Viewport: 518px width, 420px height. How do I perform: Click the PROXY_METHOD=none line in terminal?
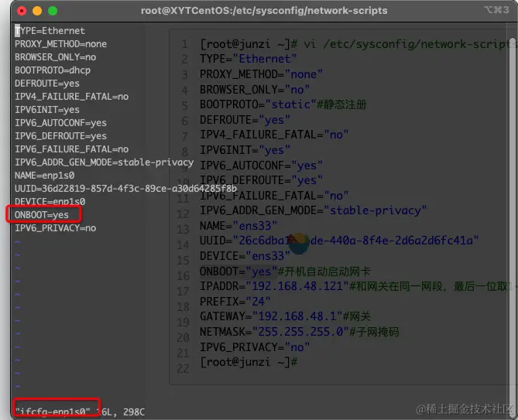coord(61,44)
